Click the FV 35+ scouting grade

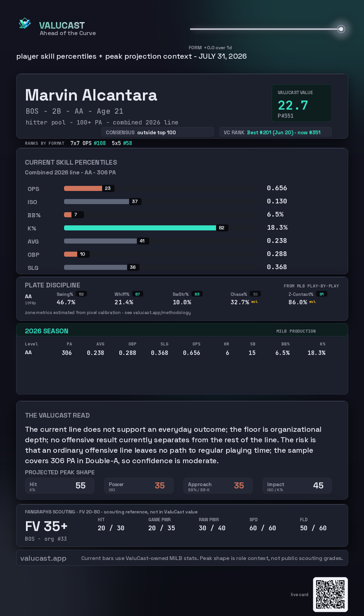(x=47, y=526)
